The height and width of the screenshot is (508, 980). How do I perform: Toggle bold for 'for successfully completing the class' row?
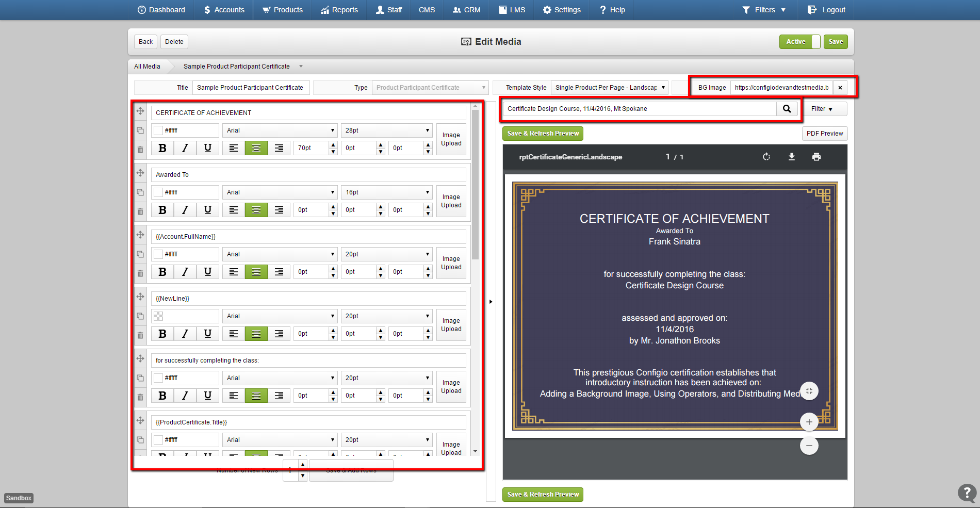coord(162,396)
